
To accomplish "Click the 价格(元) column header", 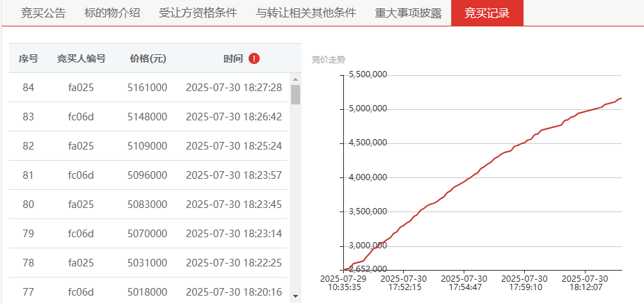I will click(x=148, y=58).
